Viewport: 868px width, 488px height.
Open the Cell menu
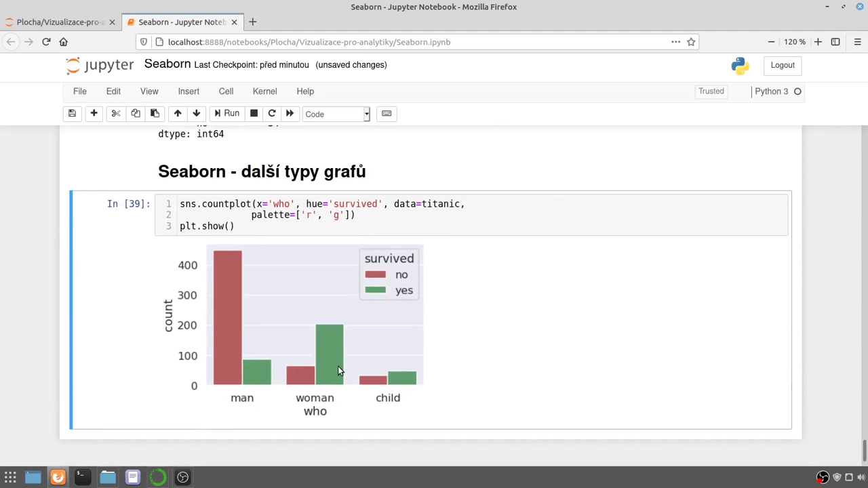226,91
